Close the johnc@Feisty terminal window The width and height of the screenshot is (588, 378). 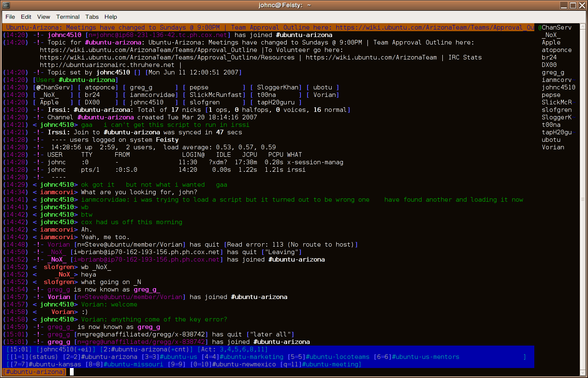581,5
